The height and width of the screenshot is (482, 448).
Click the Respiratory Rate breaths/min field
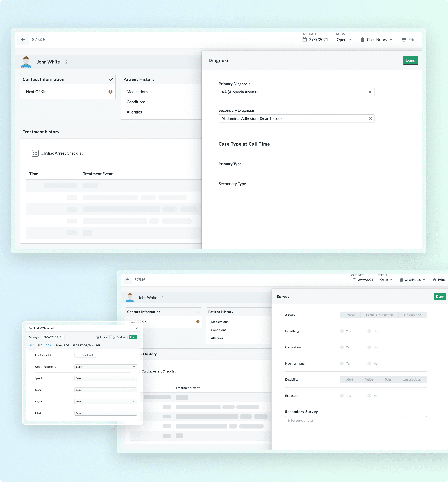tap(85, 355)
